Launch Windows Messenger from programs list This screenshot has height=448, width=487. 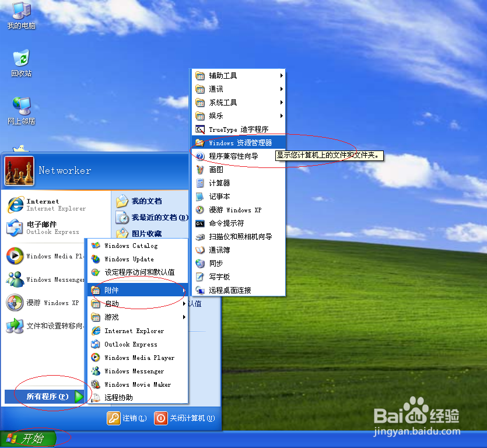[138, 371]
